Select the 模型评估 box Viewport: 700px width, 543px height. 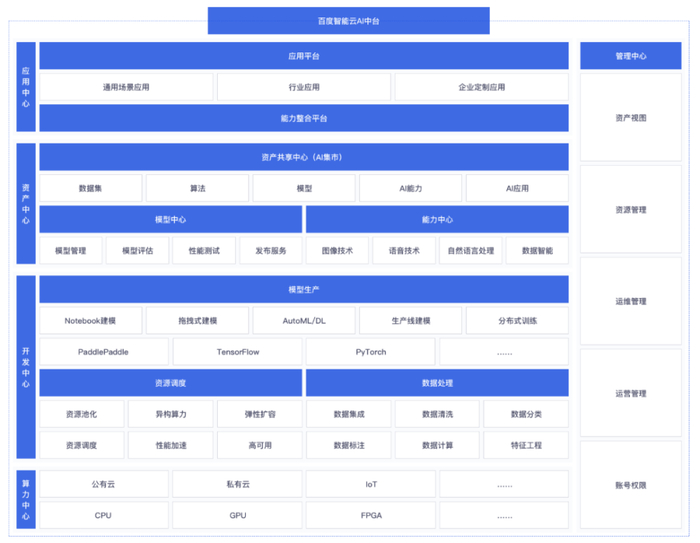[138, 251]
